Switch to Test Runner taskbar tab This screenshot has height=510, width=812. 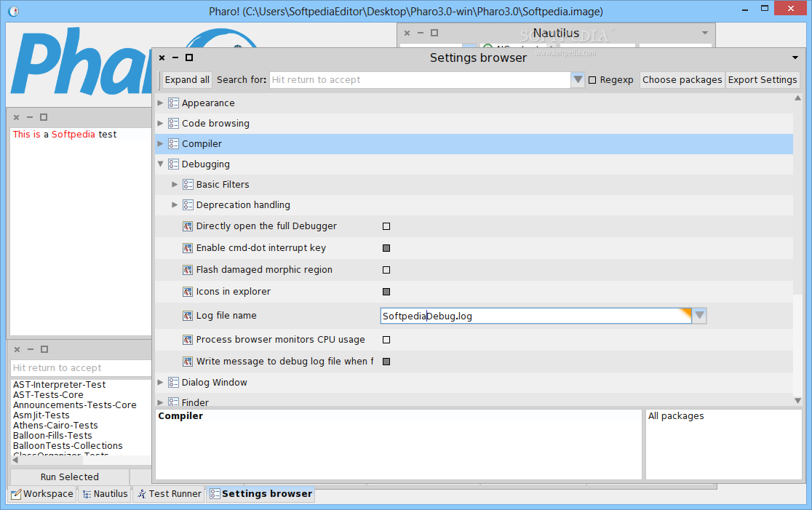click(x=170, y=494)
